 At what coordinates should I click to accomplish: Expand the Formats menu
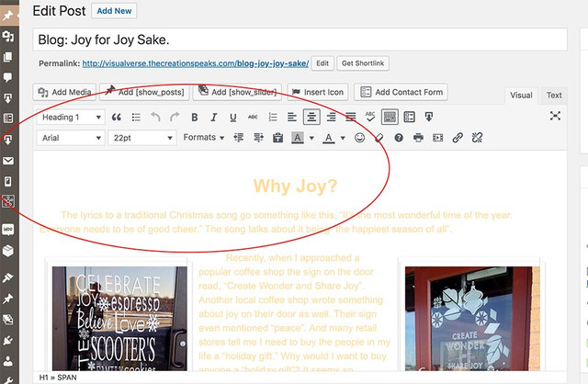pos(204,138)
